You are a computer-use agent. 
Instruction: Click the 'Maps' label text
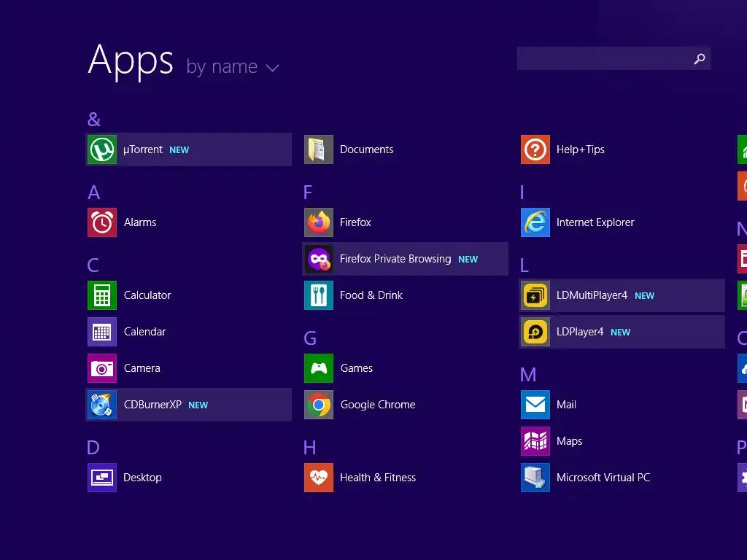point(569,441)
